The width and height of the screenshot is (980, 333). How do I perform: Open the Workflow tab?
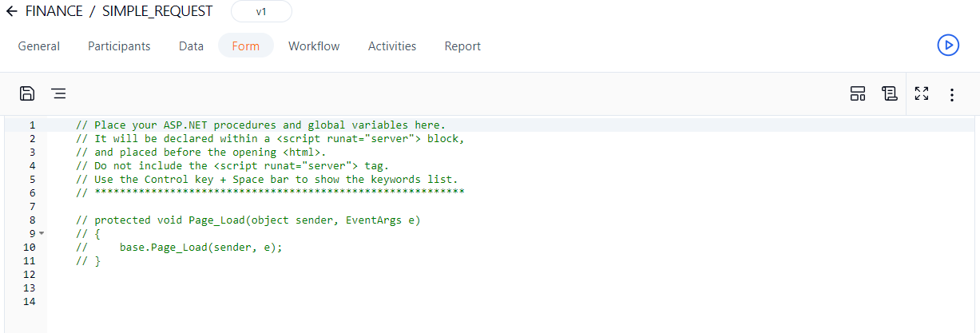[x=314, y=46]
